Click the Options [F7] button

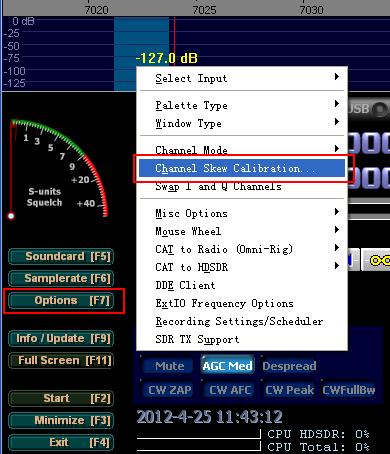click(61, 300)
